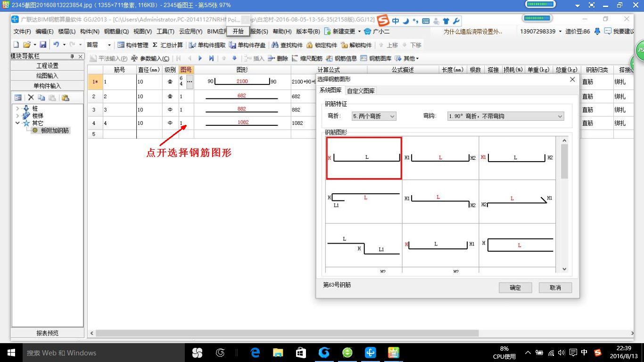Click the Save disk icon
Screen dimensions: 644x362
pos(43,45)
